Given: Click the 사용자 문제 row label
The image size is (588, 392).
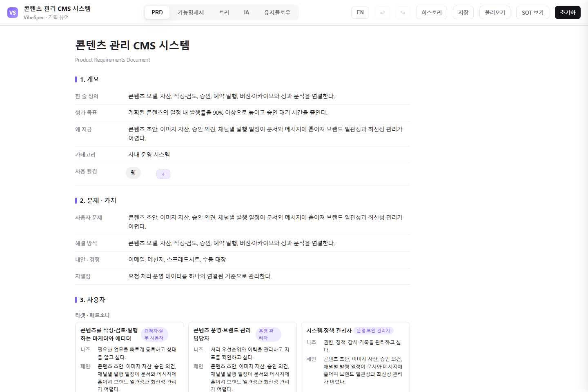Looking at the screenshot, I should (x=89, y=218).
